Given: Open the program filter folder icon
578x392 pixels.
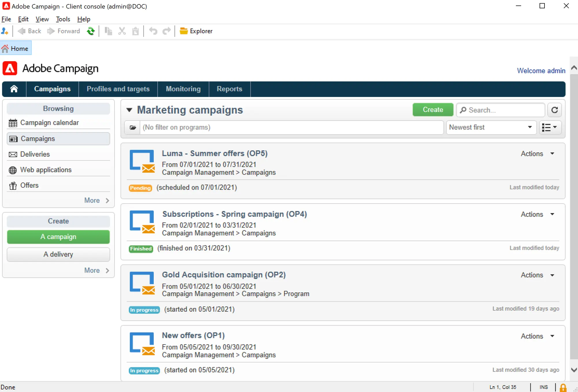Looking at the screenshot, I should [x=133, y=127].
